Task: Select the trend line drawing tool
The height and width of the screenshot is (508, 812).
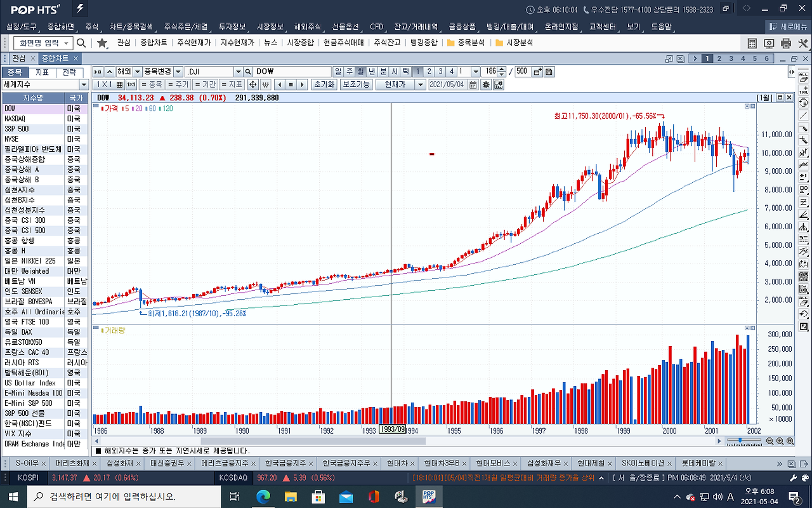Action: click(804, 115)
